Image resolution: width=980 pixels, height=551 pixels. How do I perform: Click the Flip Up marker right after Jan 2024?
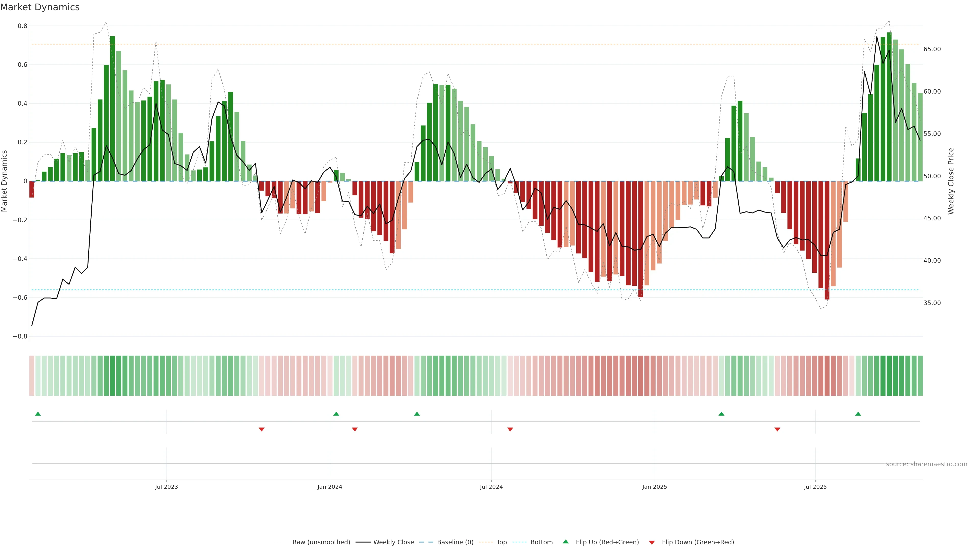(336, 414)
